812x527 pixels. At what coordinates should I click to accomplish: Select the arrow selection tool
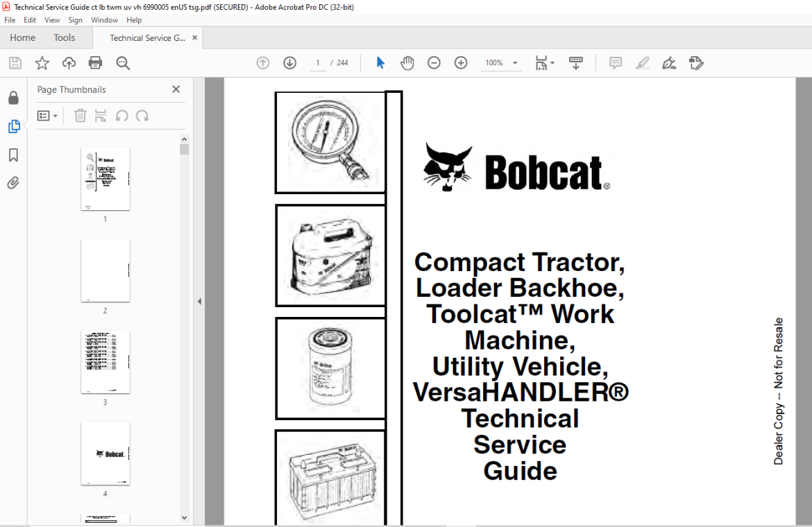[x=380, y=63]
